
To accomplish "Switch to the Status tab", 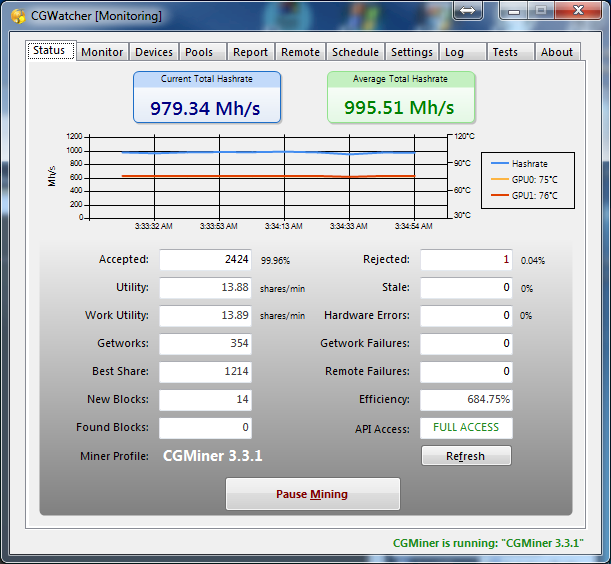I will click(51, 51).
